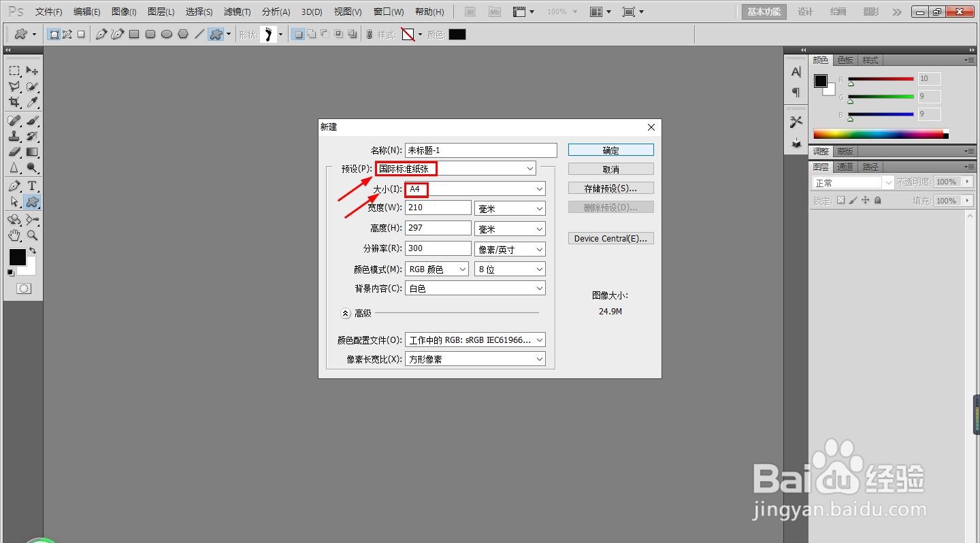Pick Rounded Rectangle shape in options bar

[x=150, y=34]
